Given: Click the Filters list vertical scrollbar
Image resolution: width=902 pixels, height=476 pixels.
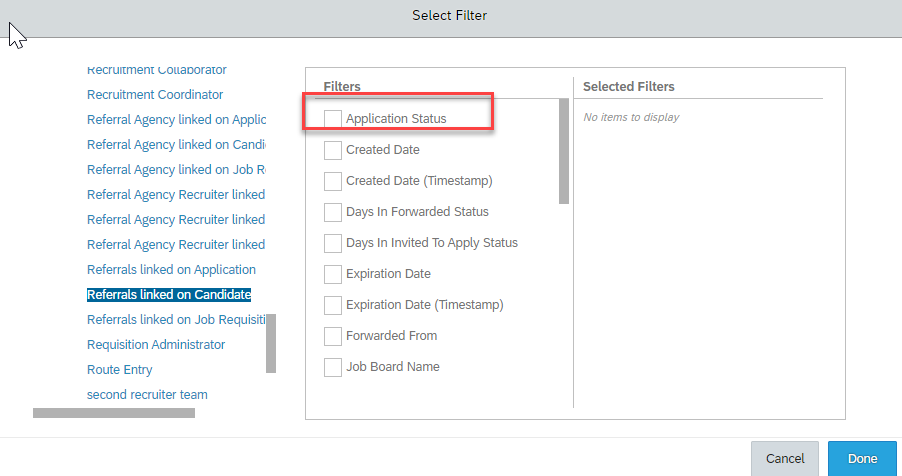Looking at the screenshot, I should (x=564, y=151).
